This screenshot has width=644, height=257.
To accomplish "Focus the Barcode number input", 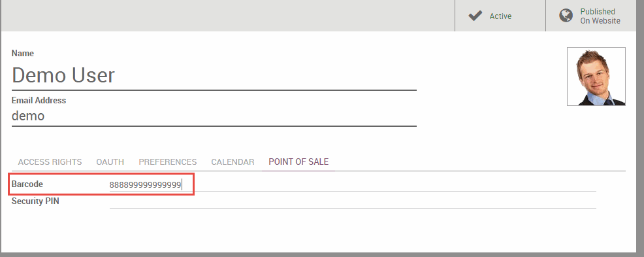I will point(353,185).
